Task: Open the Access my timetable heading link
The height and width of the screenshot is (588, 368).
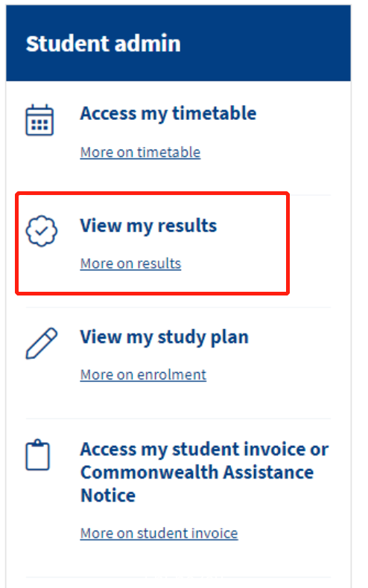Action: coord(168,114)
